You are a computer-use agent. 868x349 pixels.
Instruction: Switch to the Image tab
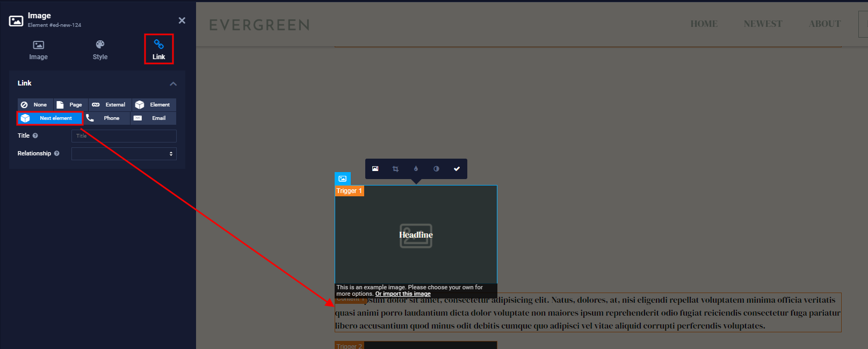38,50
